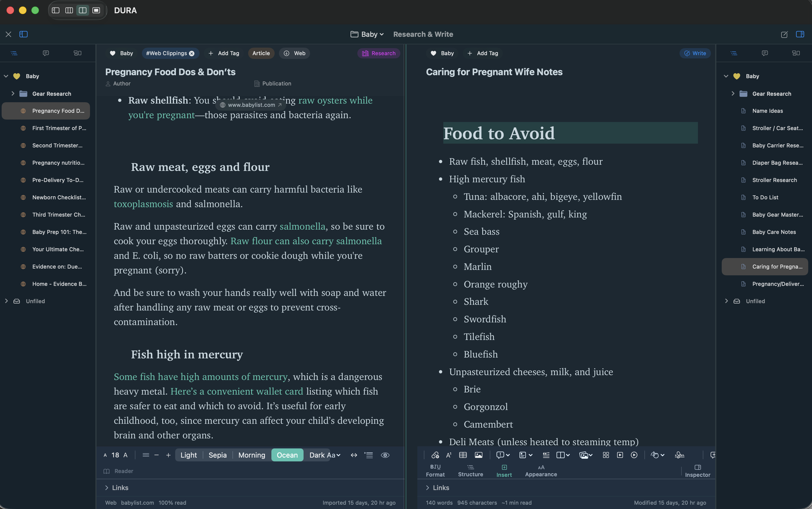Open cards view in left sidebar

point(77,53)
